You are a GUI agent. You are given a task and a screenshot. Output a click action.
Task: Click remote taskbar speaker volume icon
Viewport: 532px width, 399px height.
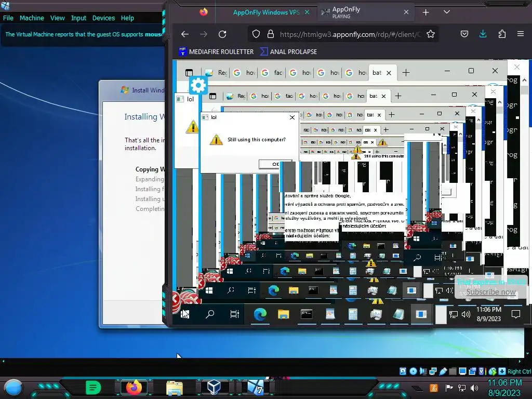tap(466, 314)
